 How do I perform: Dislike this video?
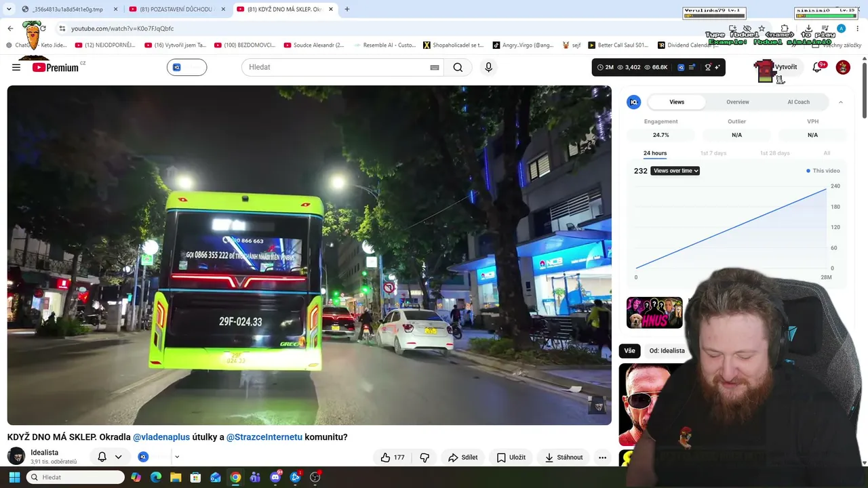(425, 457)
